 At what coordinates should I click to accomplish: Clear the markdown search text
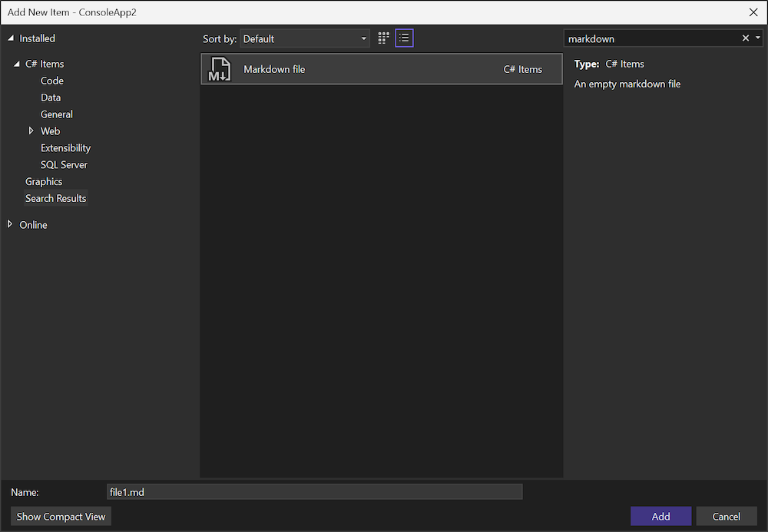point(745,38)
